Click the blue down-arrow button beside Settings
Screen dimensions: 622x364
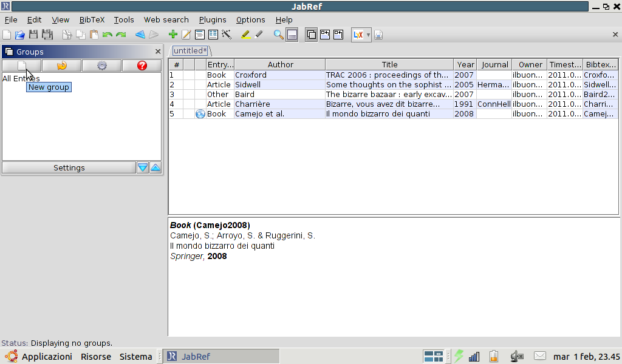[x=143, y=167]
